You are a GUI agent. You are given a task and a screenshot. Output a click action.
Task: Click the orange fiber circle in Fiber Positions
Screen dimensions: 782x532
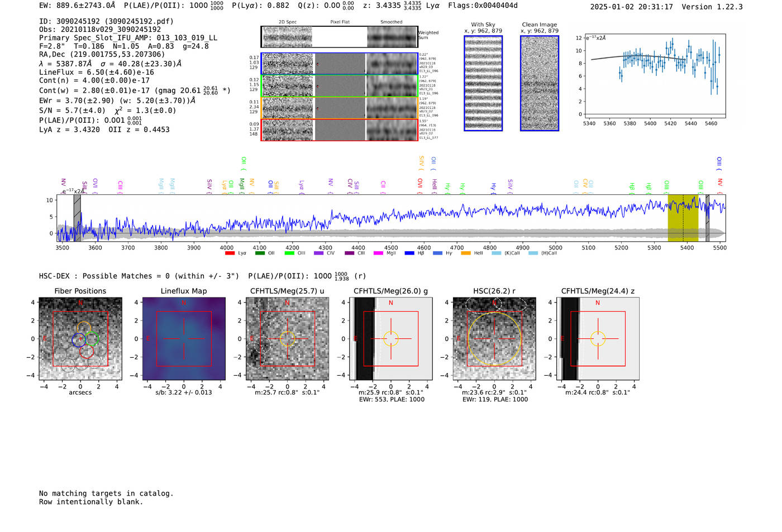84,329
